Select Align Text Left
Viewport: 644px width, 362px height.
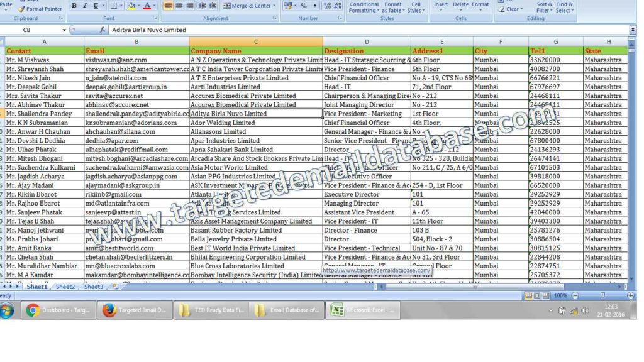[x=168, y=6]
